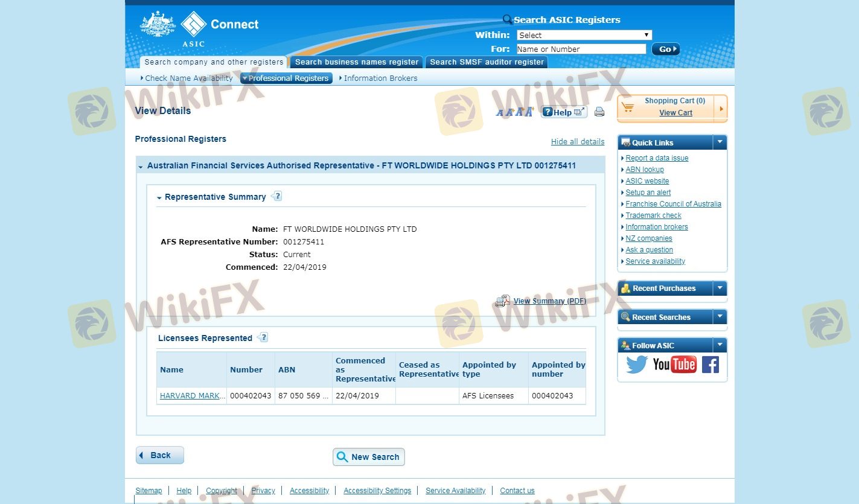Collapse the Quick Links panel arrow
Image resolution: width=859 pixels, height=504 pixels.
(720, 142)
